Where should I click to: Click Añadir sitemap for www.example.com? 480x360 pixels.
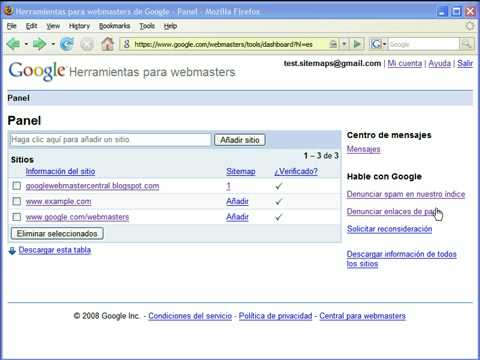[x=237, y=201]
